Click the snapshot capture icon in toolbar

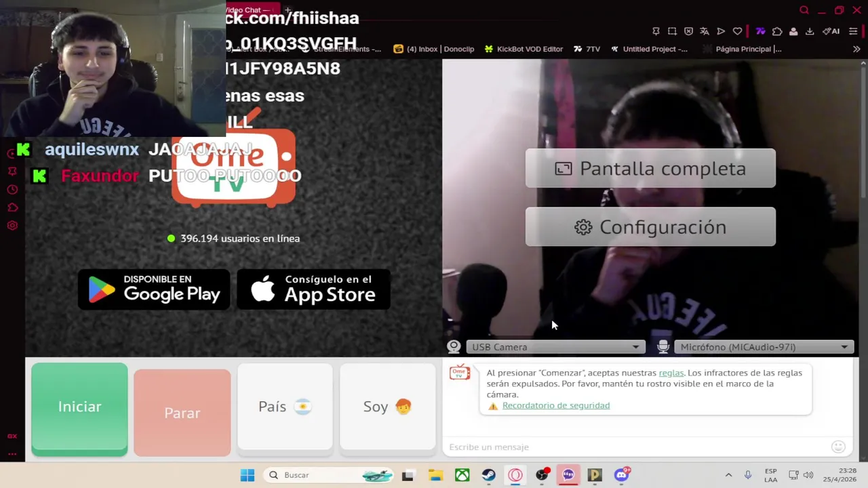(672, 31)
